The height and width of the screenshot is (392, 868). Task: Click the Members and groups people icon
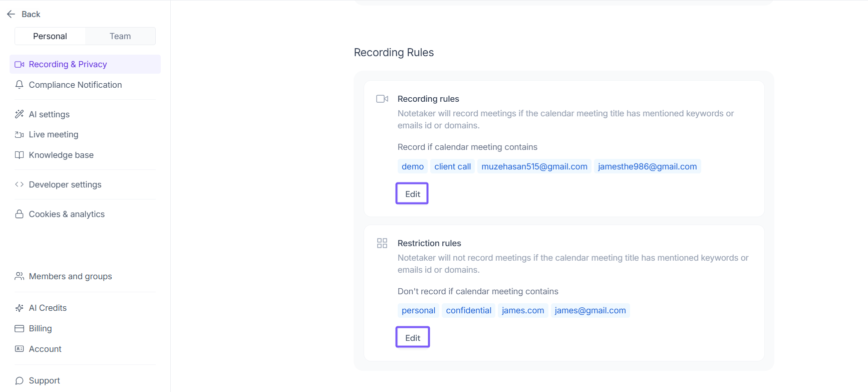click(x=20, y=276)
